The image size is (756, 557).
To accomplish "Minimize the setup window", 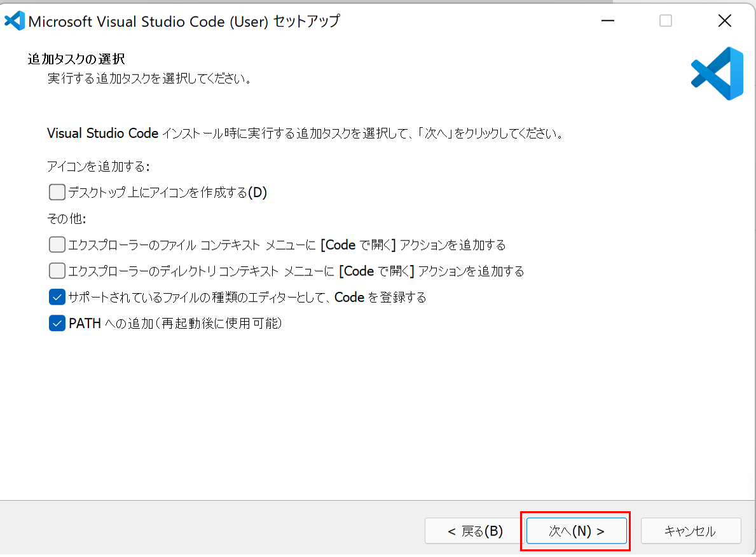I will point(607,21).
